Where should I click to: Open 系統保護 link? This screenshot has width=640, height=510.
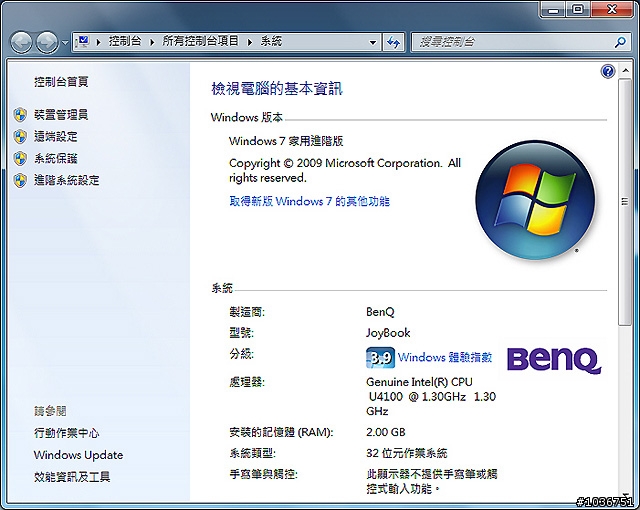pos(56,158)
